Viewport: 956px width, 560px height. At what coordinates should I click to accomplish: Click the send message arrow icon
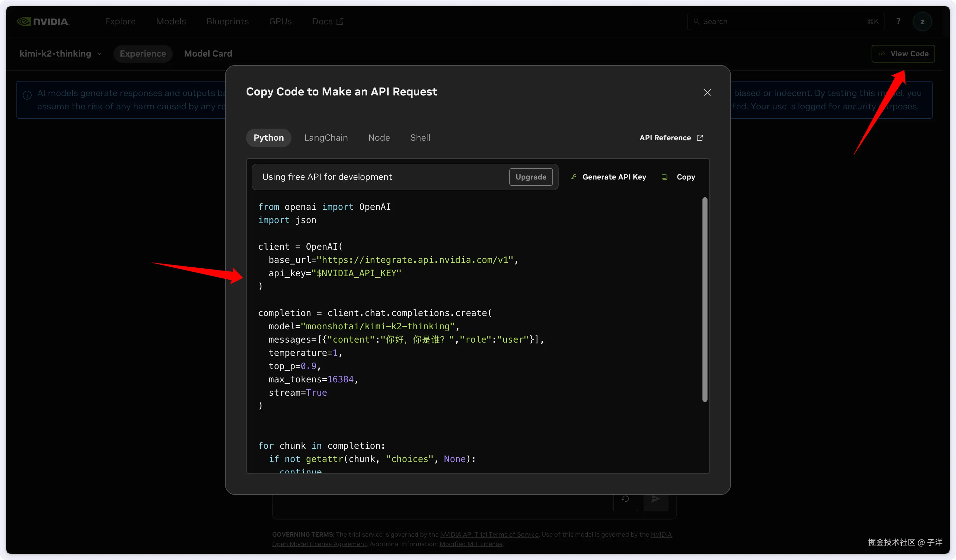point(656,499)
